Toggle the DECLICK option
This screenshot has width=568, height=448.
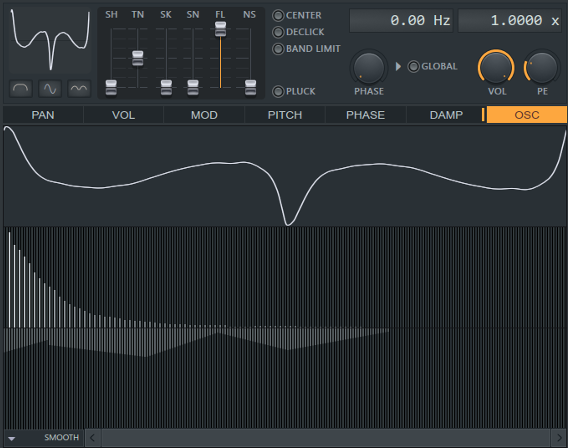click(278, 32)
